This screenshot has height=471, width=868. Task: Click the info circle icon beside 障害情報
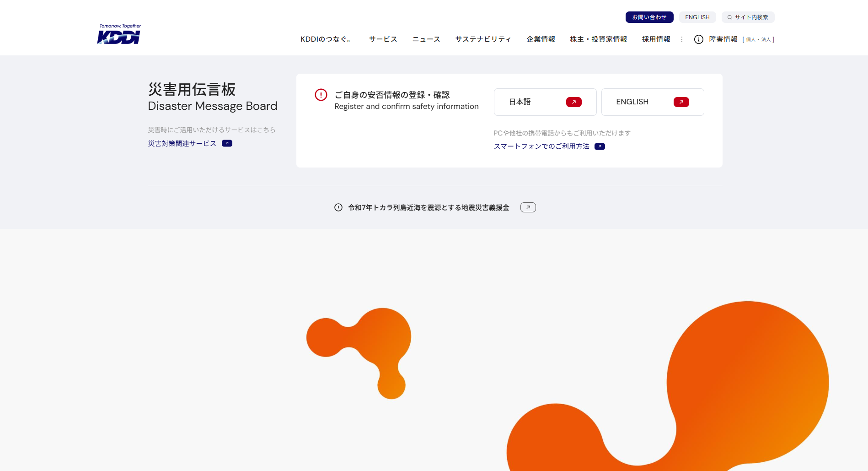[698, 39]
